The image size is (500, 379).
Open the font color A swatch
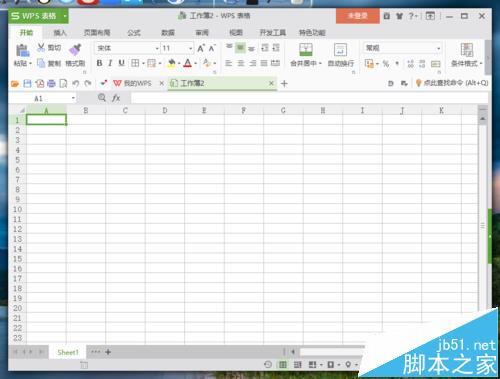click(x=188, y=63)
